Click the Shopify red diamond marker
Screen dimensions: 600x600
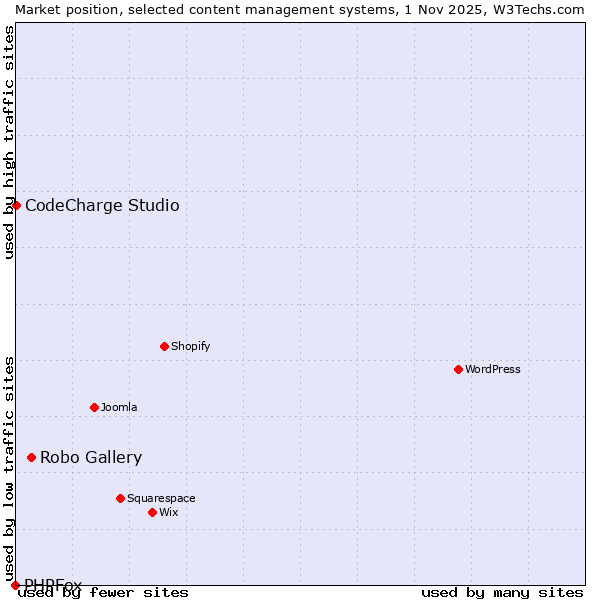164,346
